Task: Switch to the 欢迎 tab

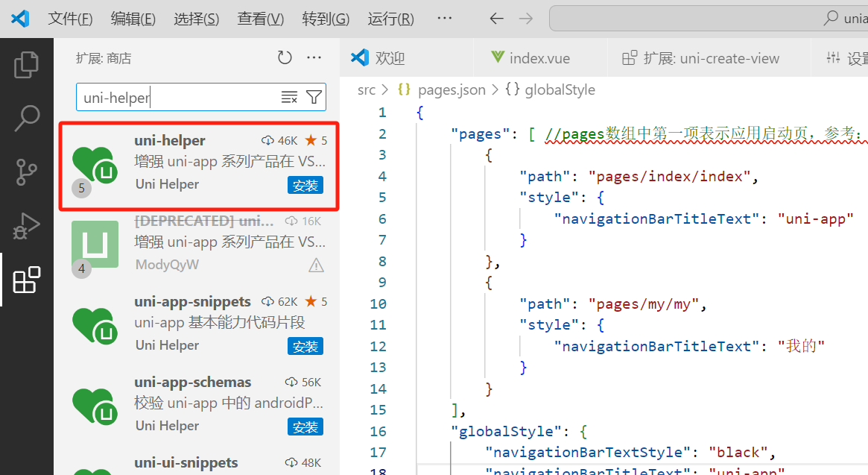Action: pyautogui.click(x=407, y=57)
